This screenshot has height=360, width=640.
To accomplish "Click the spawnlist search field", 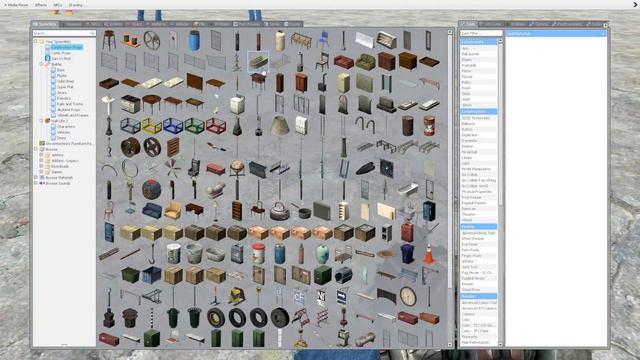I will click(64, 33).
